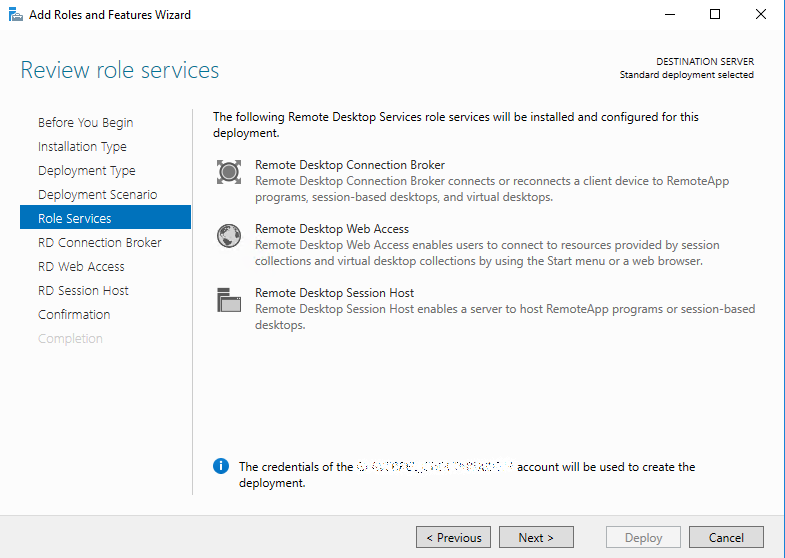This screenshot has width=785, height=558.
Task: Open the Deployment Scenario step
Action: pos(98,195)
